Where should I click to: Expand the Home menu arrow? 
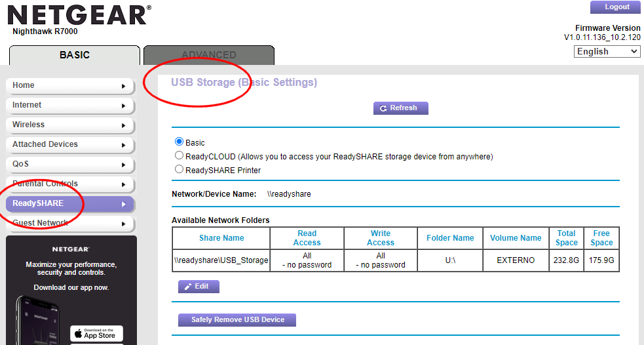(x=124, y=87)
